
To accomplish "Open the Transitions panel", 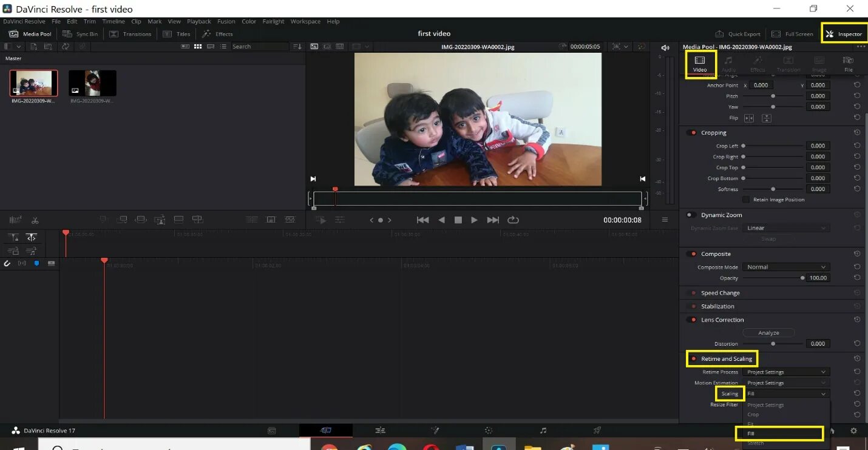I will coord(130,34).
